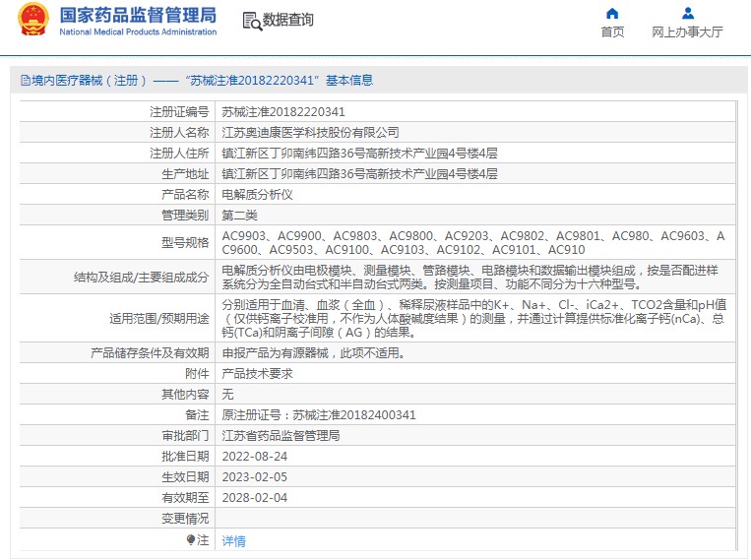Click the 结构及组成/主要组成成分 label
This screenshot has width=751, height=560.
[142, 277]
